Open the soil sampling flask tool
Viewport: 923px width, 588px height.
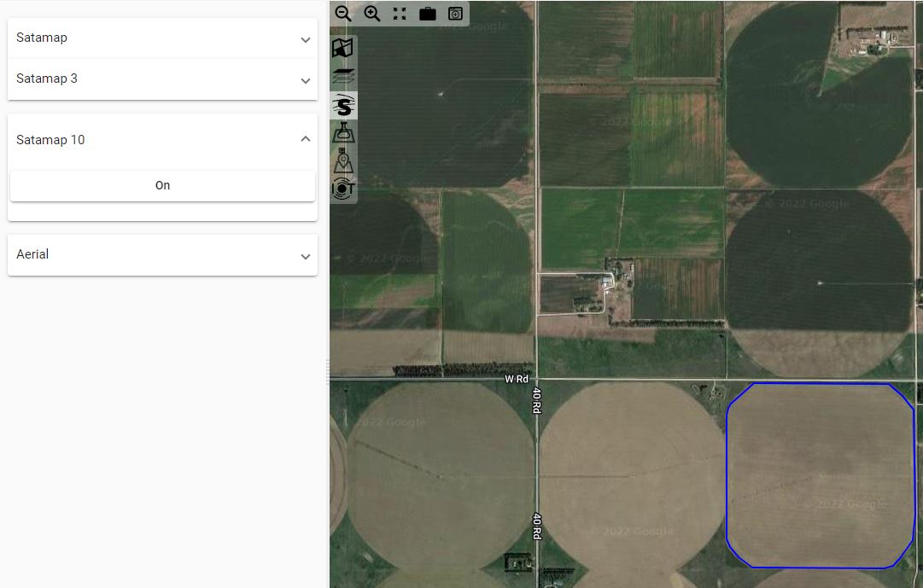coord(343,133)
